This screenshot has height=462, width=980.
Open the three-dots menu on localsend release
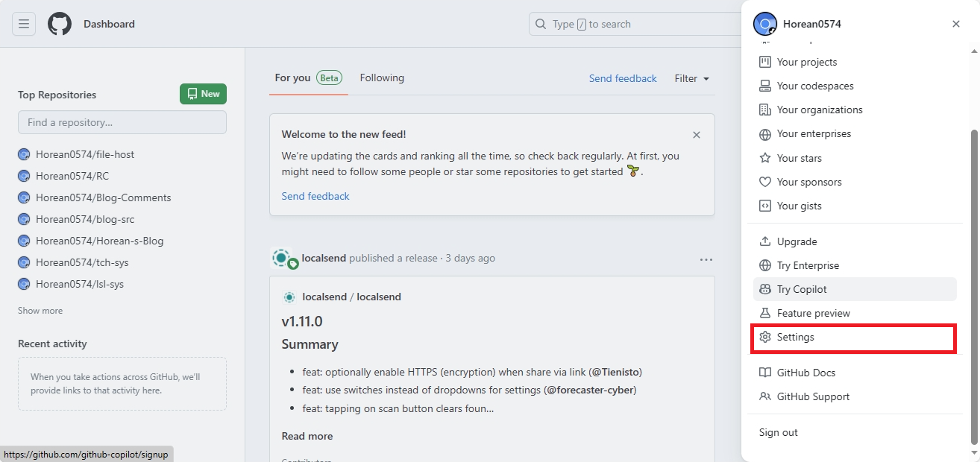pyautogui.click(x=706, y=259)
